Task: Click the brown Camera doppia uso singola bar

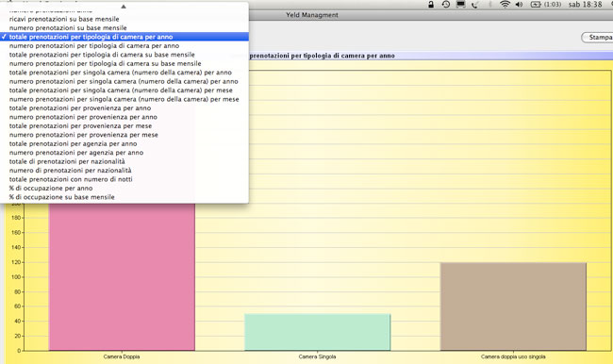Action: 513,306
